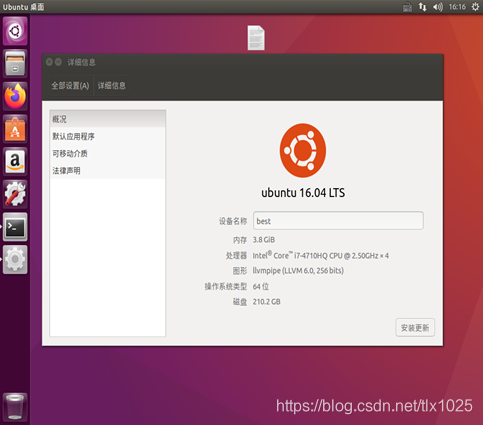This screenshot has width=483, height=425.
Task: Open the Amazon launcher icon
Action: click(15, 161)
